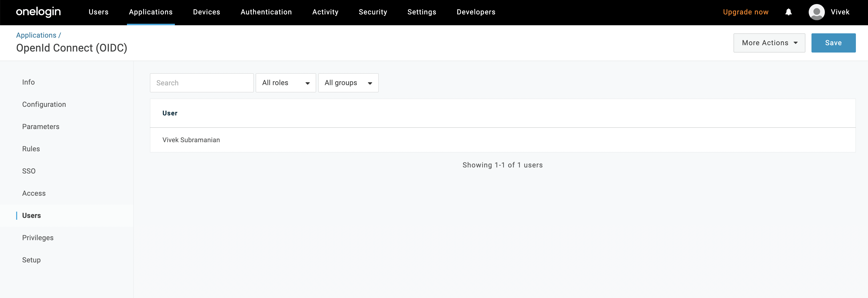The image size is (868, 298).
Task: Click the onelogin logo
Action: (x=38, y=12)
